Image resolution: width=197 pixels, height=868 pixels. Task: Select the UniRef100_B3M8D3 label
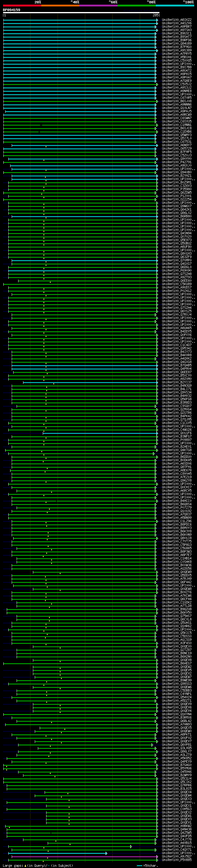pyautogui.click(x=176, y=402)
